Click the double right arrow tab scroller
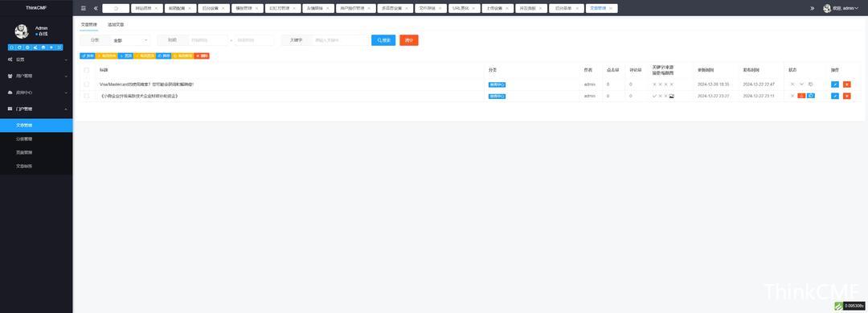The image size is (868, 313). click(813, 8)
